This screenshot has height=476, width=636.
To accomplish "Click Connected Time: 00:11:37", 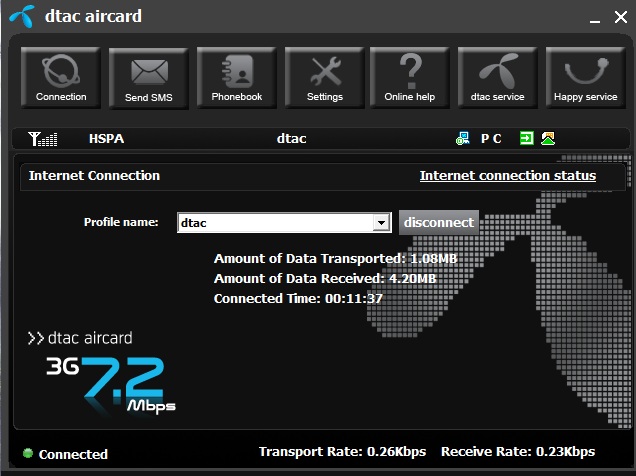I will 298,298.
